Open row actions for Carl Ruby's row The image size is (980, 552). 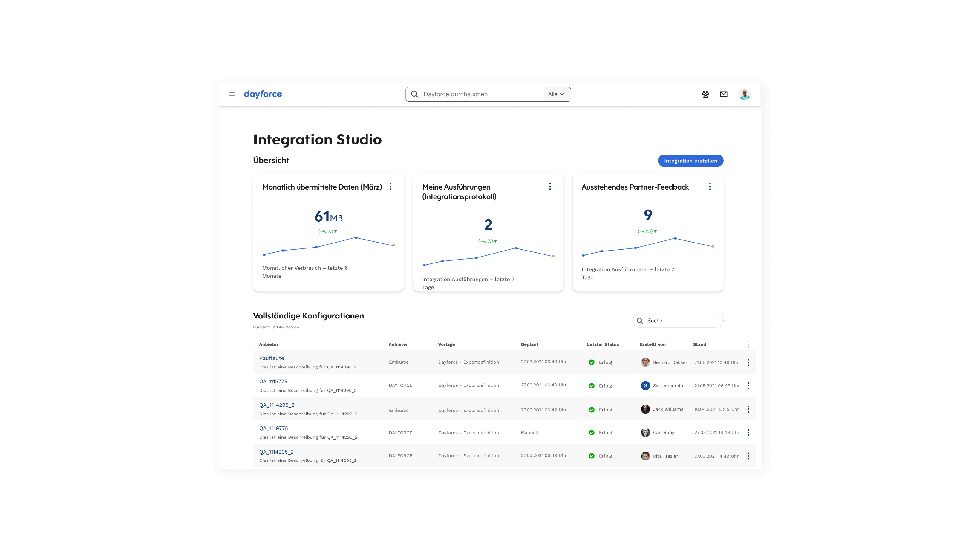748,432
